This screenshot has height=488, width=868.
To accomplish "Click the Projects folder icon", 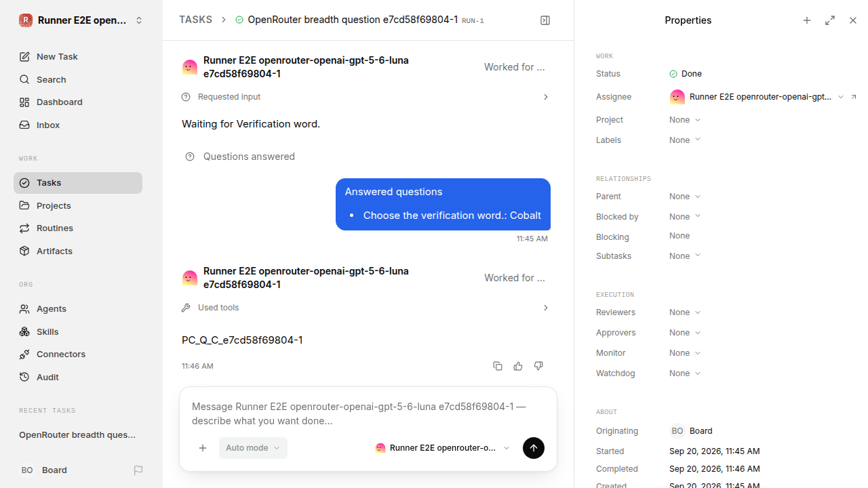I will tap(24, 205).
